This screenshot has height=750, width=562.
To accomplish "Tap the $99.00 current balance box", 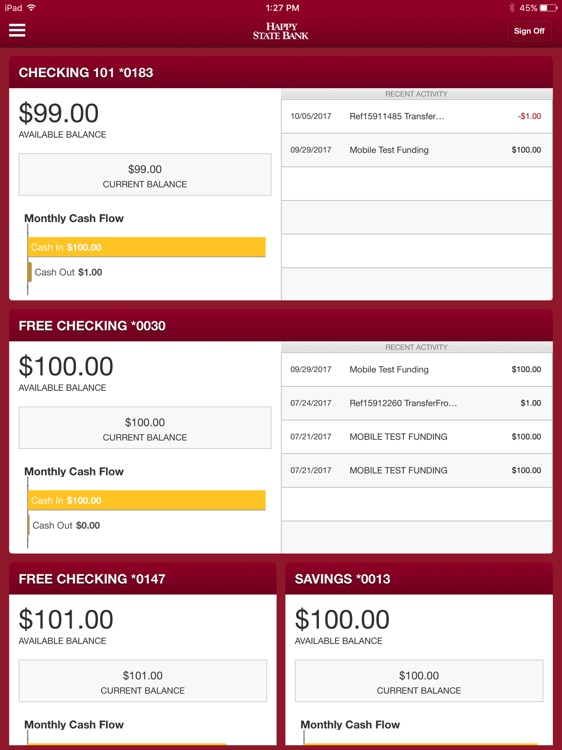I will (145, 175).
